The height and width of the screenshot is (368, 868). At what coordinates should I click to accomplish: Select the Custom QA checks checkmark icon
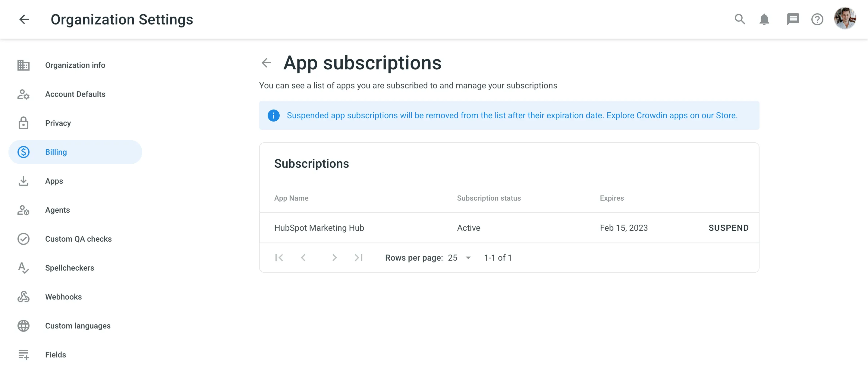tap(23, 239)
